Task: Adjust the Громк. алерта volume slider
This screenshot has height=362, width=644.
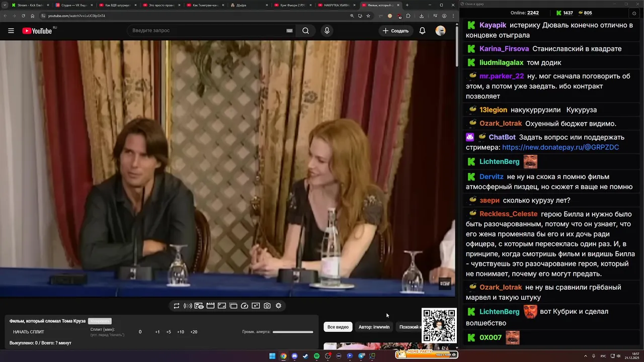Action: point(293,332)
